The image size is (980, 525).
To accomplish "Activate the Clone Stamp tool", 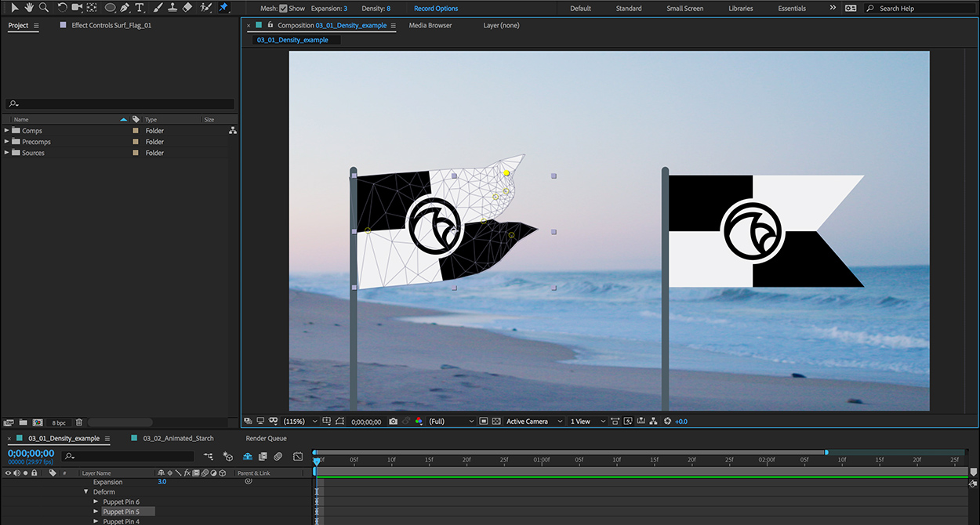I will tap(172, 8).
